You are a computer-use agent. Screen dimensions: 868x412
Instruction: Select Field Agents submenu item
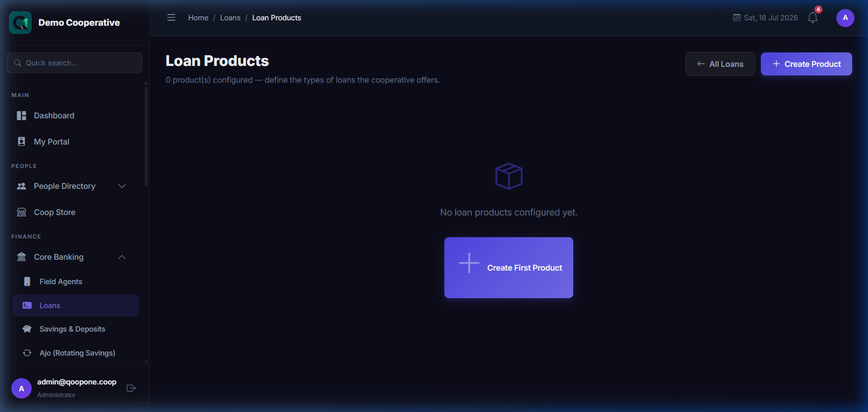pyautogui.click(x=75, y=281)
